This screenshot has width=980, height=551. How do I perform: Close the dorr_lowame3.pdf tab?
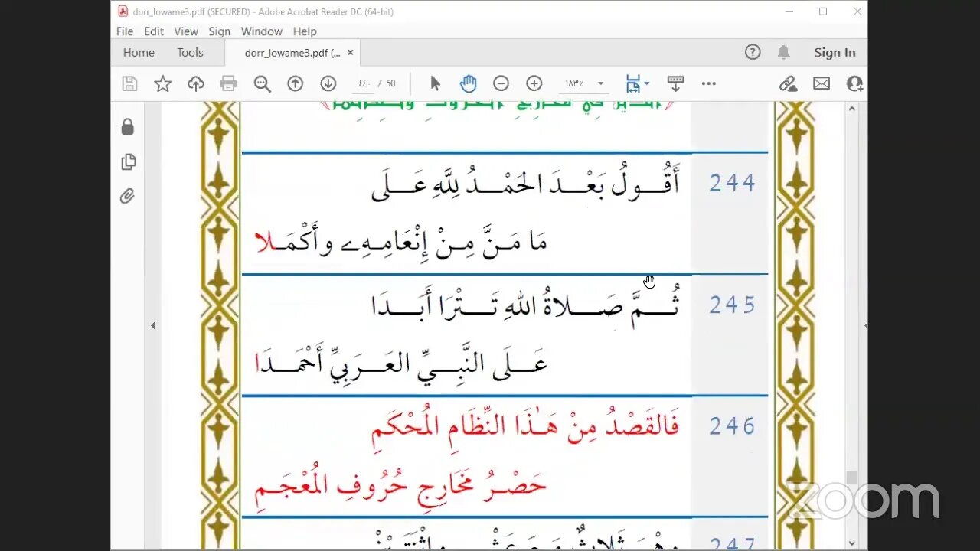pos(351,53)
